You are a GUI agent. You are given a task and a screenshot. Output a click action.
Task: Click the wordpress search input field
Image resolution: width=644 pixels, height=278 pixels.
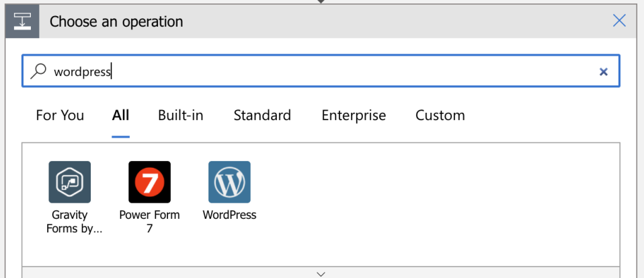point(321,71)
